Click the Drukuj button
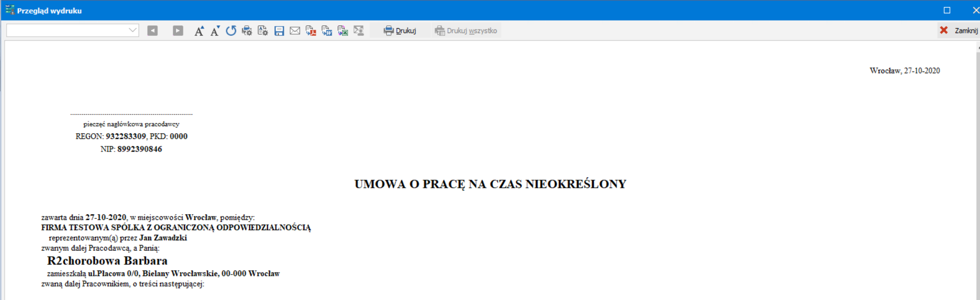The height and width of the screenshot is (300, 980). 400,31
